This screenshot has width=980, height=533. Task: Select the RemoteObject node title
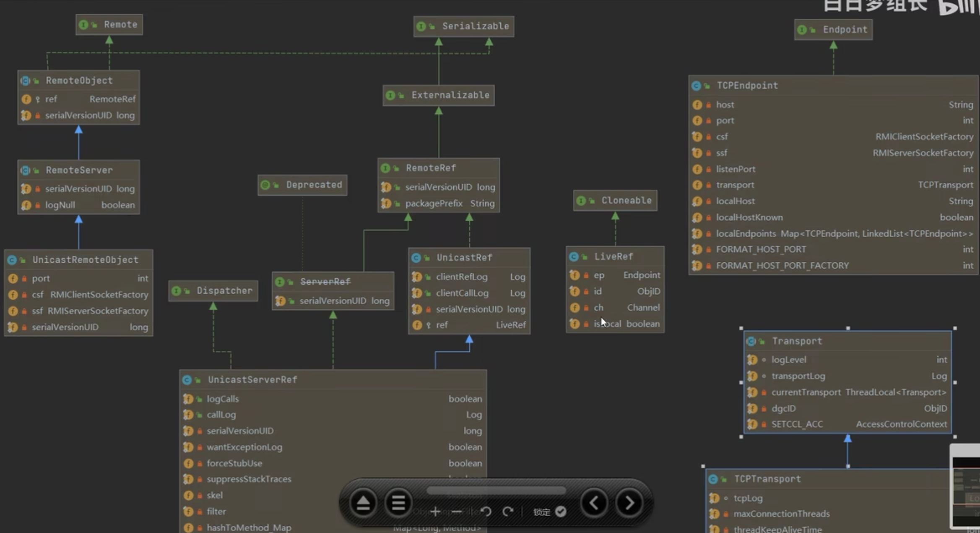click(x=79, y=80)
